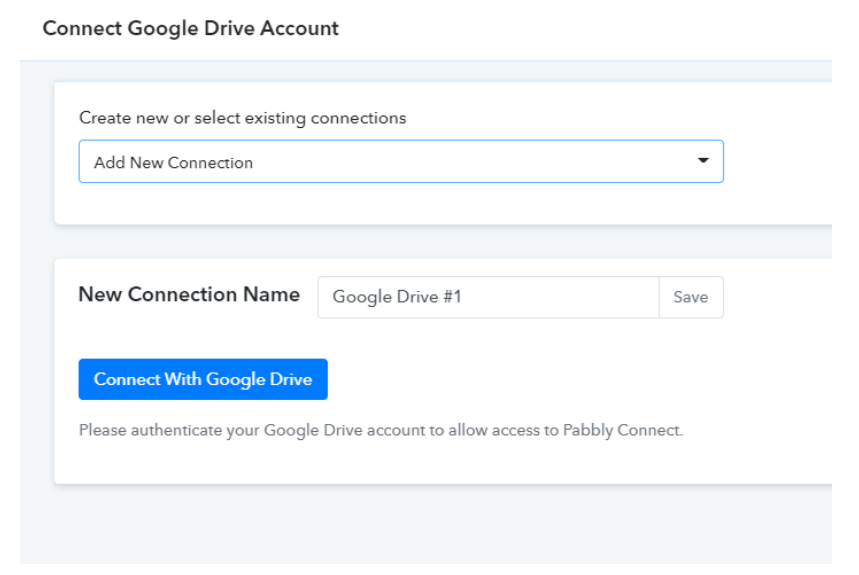Image resolution: width=859 pixels, height=575 pixels.
Task: Click the 'New Connection Name' label
Action: point(189,295)
